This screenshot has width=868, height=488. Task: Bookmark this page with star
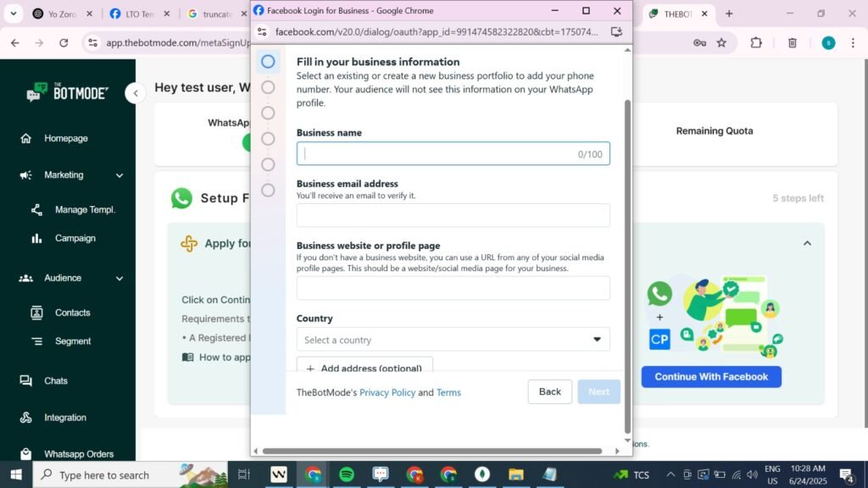pos(721,42)
